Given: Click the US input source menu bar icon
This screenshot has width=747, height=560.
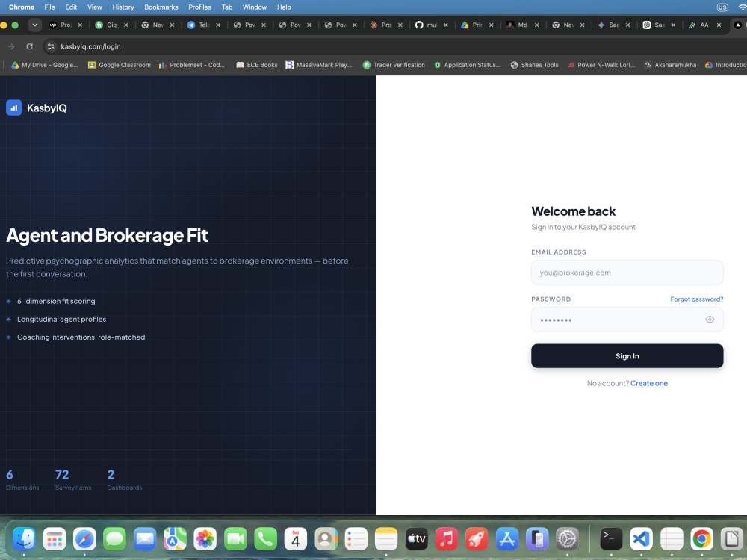Looking at the screenshot, I should (x=722, y=7).
